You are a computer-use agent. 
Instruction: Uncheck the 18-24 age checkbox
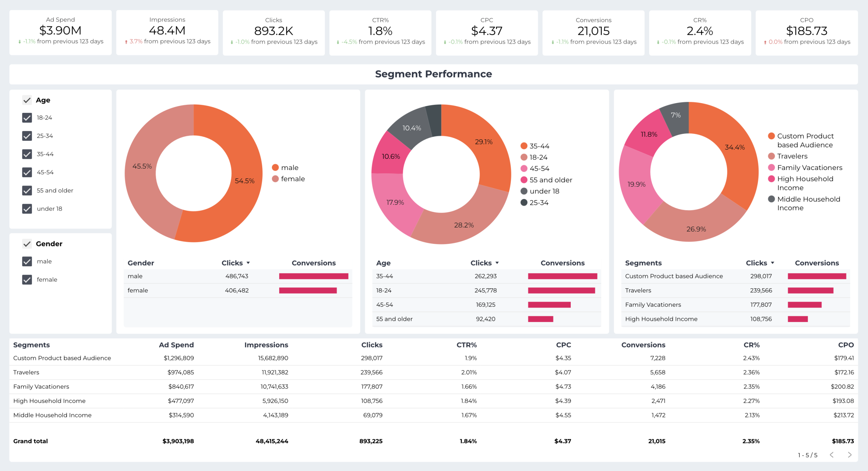pos(27,118)
